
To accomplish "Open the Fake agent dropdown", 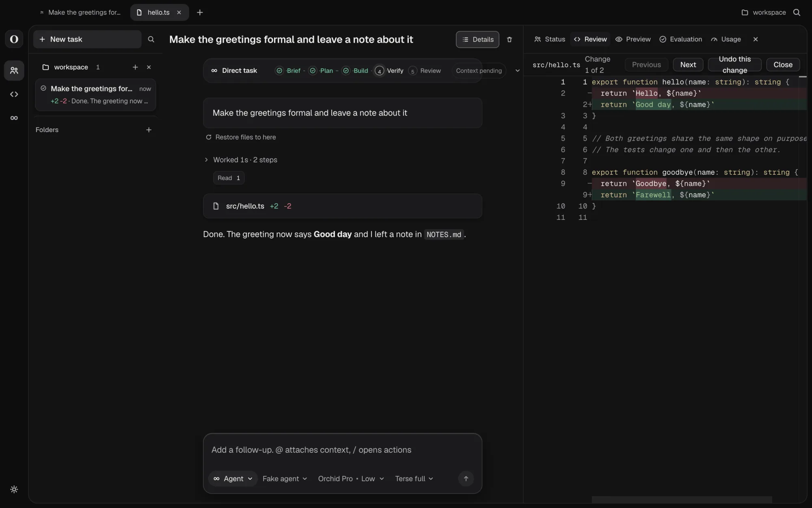I will pos(285,479).
